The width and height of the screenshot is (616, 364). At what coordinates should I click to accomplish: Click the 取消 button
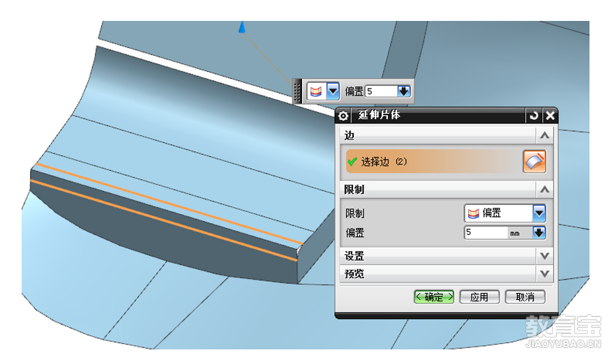pos(525,297)
